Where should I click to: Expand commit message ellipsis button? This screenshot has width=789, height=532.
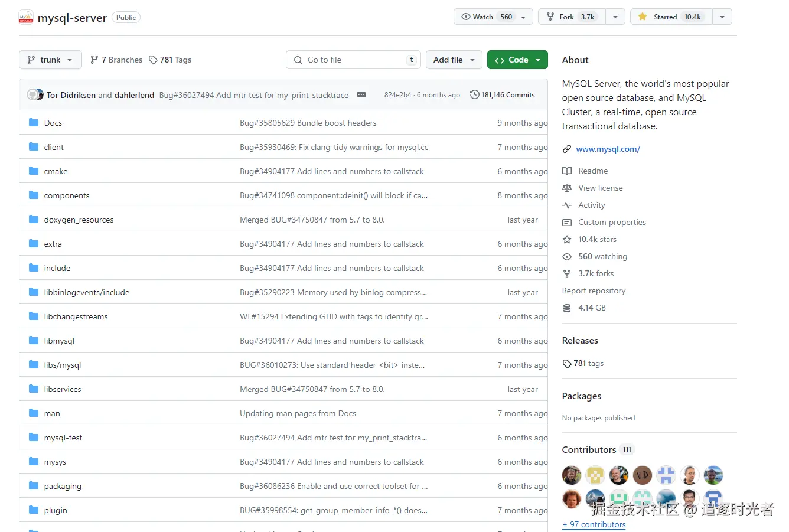tap(361, 94)
